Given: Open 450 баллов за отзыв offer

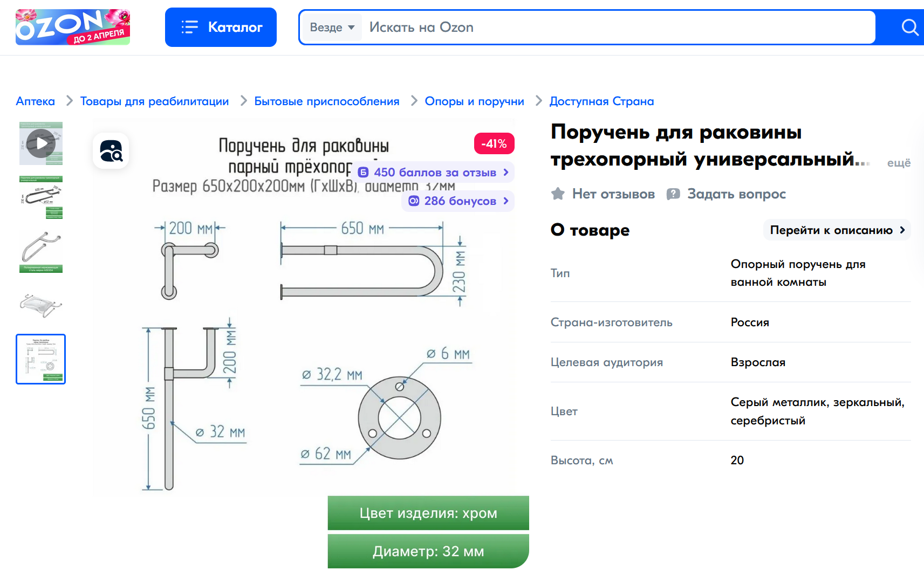Looking at the screenshot, I should pos(434,173).
